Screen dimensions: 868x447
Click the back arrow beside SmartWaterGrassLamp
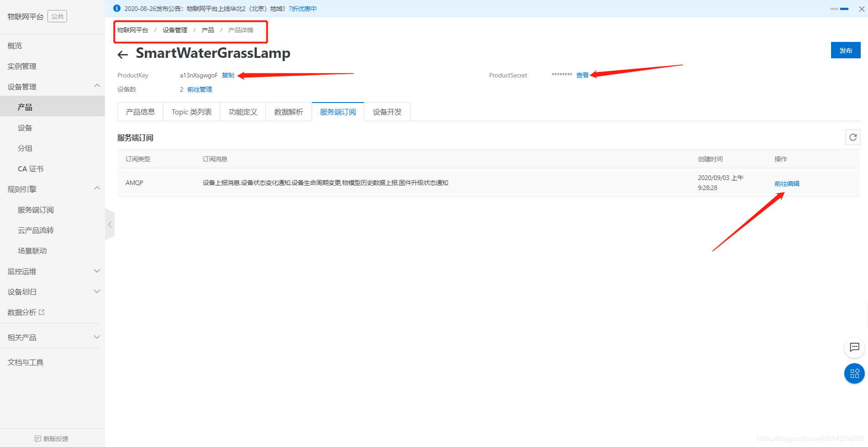(123, 55)
